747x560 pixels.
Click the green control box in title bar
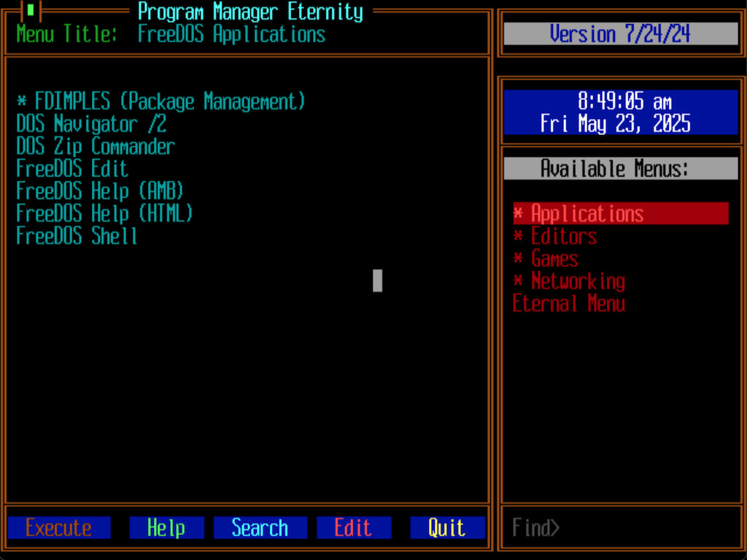point(31,11)
